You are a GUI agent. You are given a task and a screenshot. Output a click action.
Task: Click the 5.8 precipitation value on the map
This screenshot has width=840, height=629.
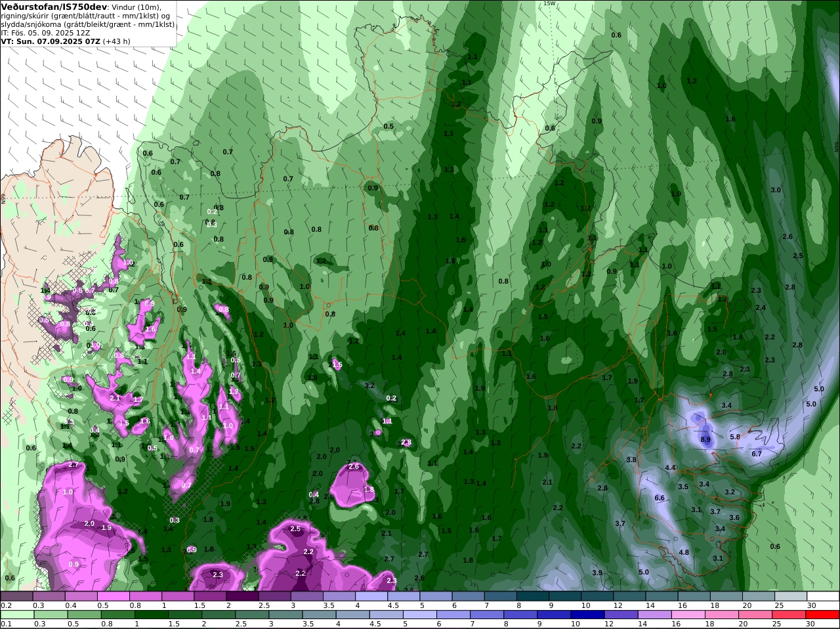point(735,437)
